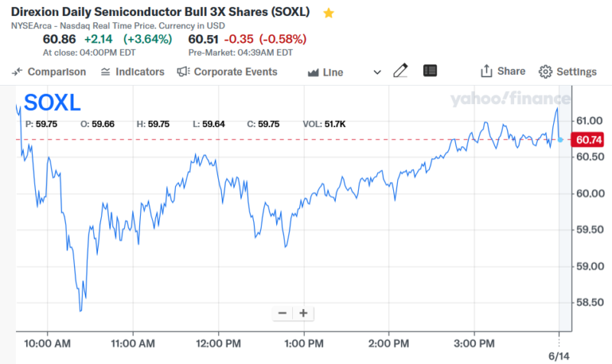Image resolution: width=612 pixels, height=364 pixels.
Task: Show Corporate Events on chart
Action: (227, 72)
